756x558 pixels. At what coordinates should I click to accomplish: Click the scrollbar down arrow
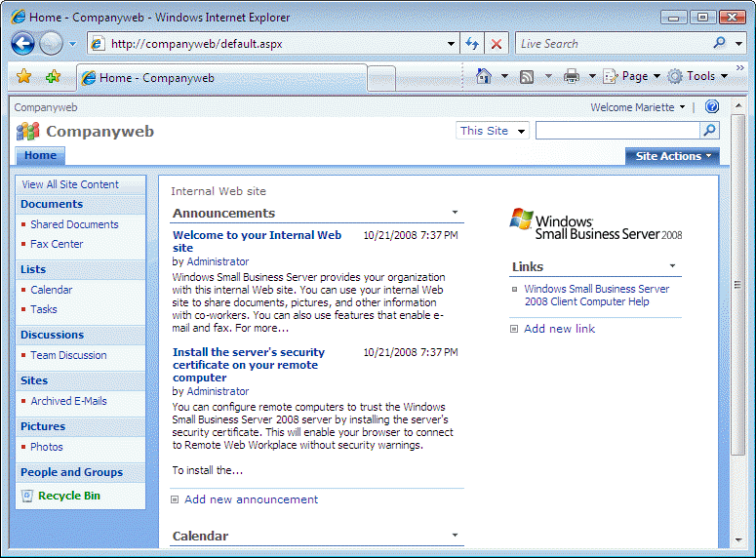738,539
